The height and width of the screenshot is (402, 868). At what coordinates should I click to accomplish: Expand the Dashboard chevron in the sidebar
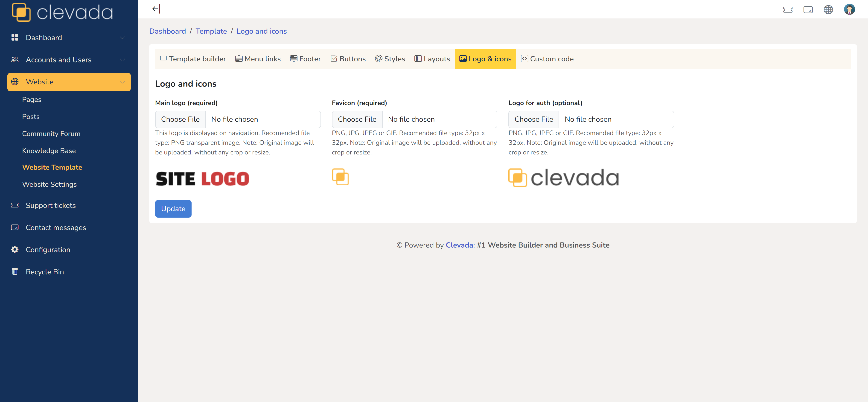point(122,38)
